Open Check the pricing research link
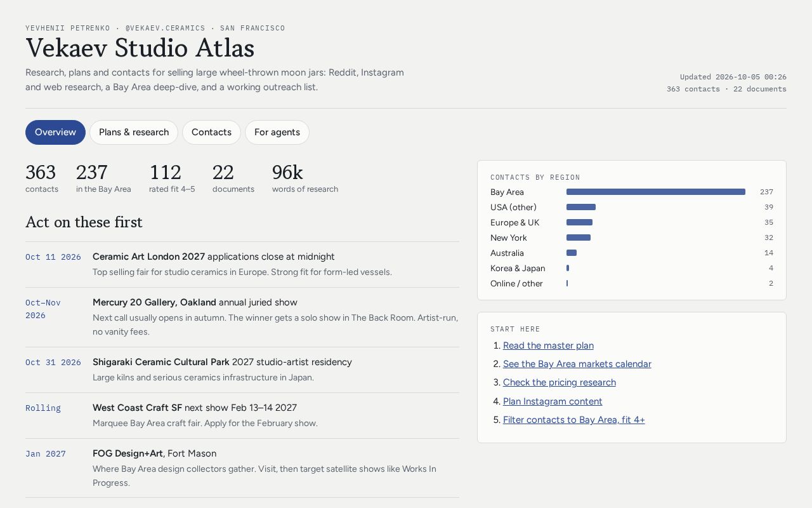The width and height of the screenshot is (812, 508). pyautogui.click(x=560, y=382)
